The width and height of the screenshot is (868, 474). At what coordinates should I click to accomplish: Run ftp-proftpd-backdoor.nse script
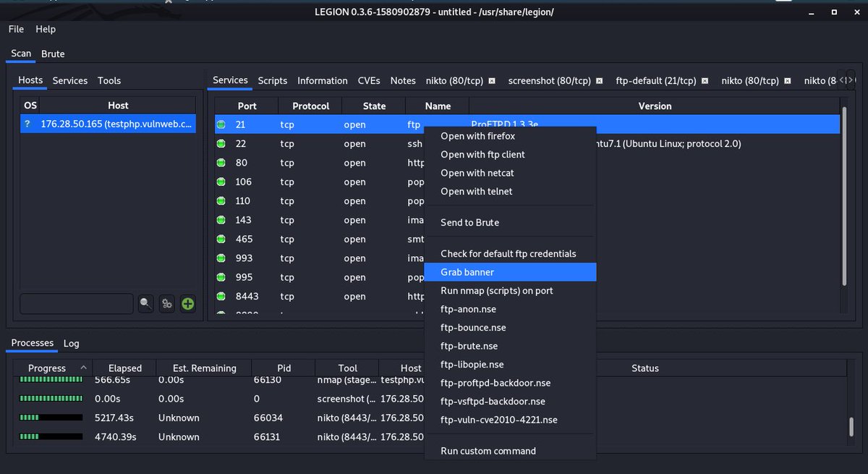tap(510, 383)
